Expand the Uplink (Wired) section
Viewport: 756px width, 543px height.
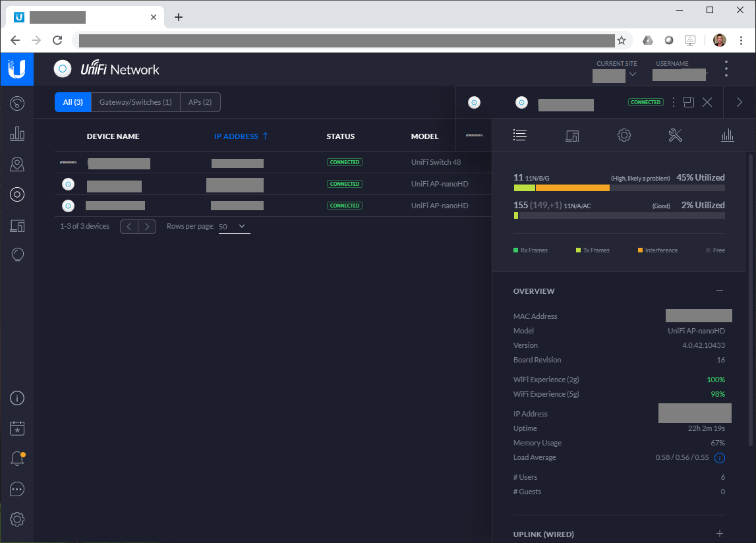point(720,534)
